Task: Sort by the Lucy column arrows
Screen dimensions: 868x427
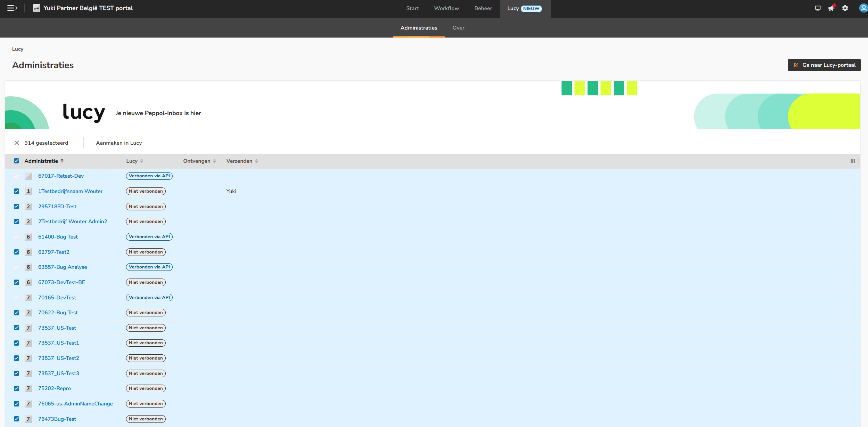Action: pos(142,161)
